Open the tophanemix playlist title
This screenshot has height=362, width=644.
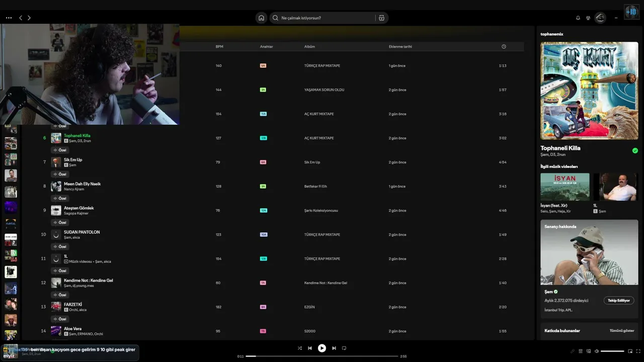click(x=552, y=34)
